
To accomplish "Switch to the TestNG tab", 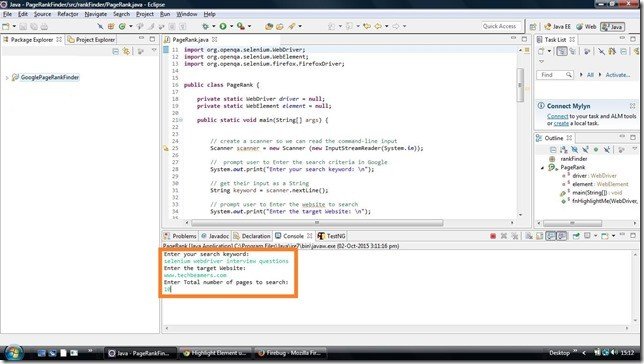I will [331, 236].
